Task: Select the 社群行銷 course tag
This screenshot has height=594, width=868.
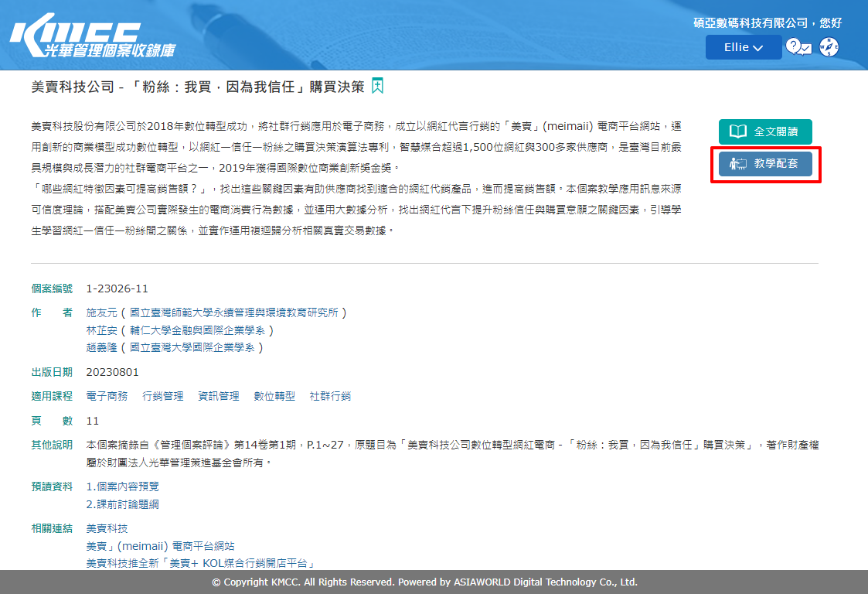Action: coord(330,396)
